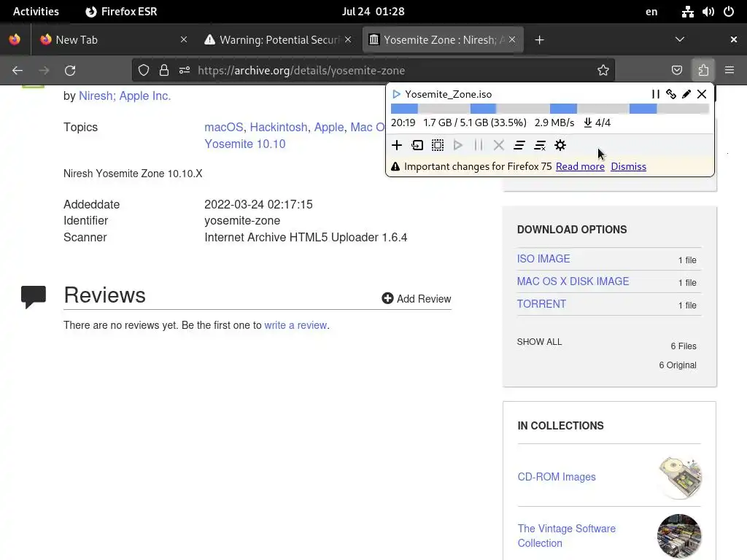Open the Yosemite 10.10 topic link
This screenshot has width=747, height=560.
pos(245,144)
